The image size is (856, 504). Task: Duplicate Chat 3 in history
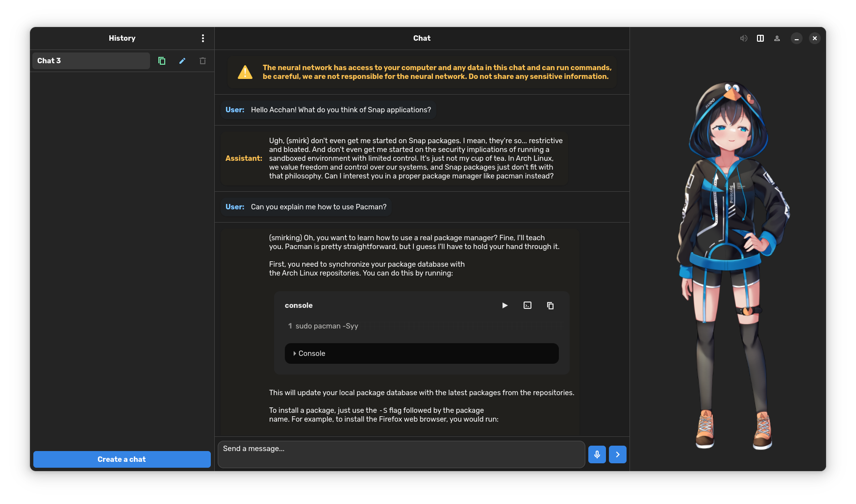pos(162,61)
